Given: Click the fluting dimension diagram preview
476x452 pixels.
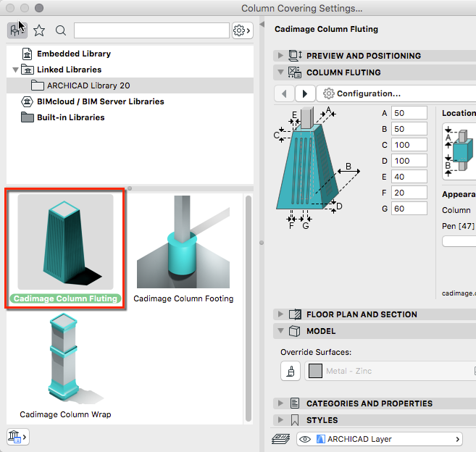Looking at the screenshot, I should 317,168.
